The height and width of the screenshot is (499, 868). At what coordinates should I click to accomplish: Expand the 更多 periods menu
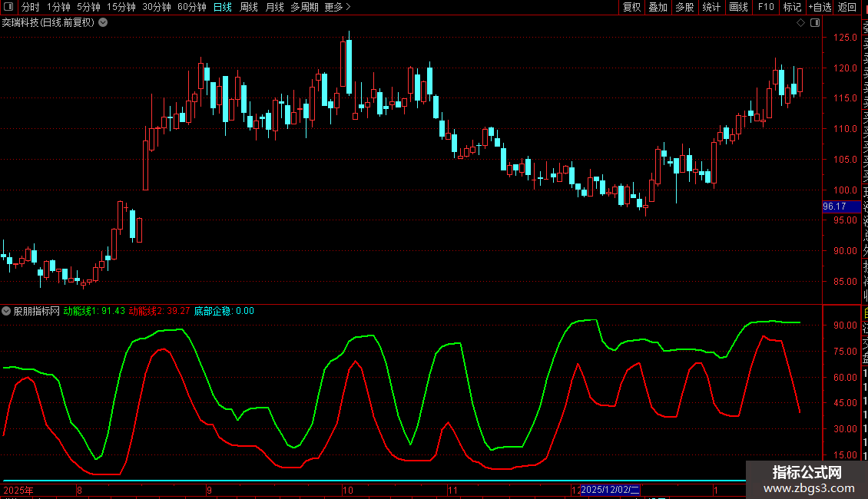coord(337,7)
